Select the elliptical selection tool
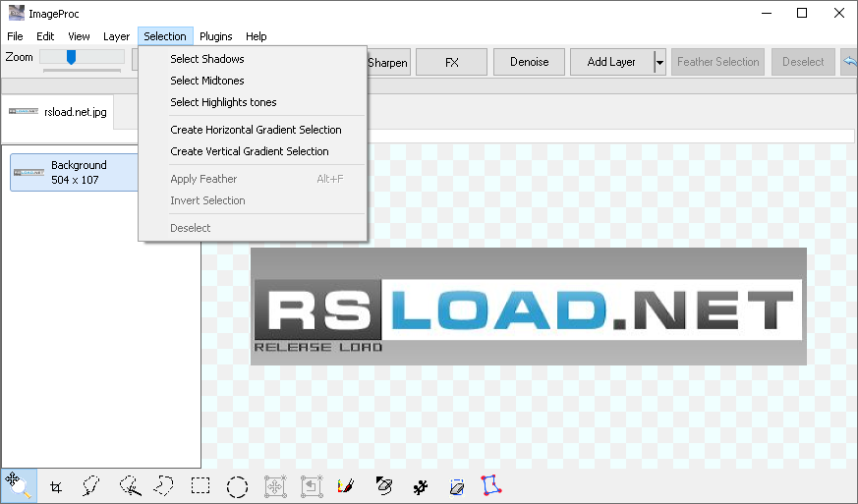The image size is (858, 504). (x=237, y=486)
